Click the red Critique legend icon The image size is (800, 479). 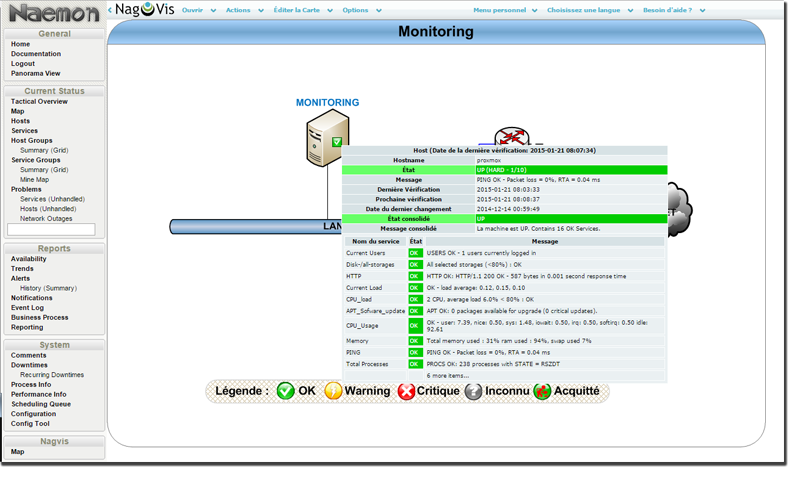tap(406, 391)
